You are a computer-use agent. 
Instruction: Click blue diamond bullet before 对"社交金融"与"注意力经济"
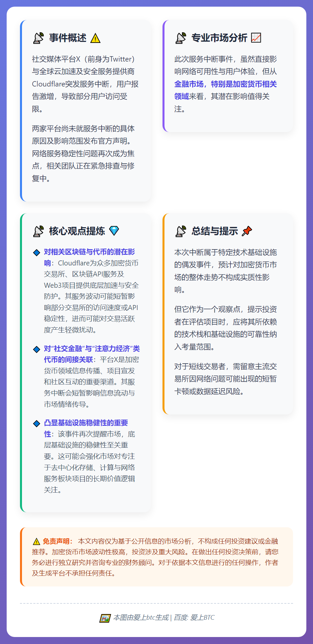pyautogui.click(x=37, y=349)
